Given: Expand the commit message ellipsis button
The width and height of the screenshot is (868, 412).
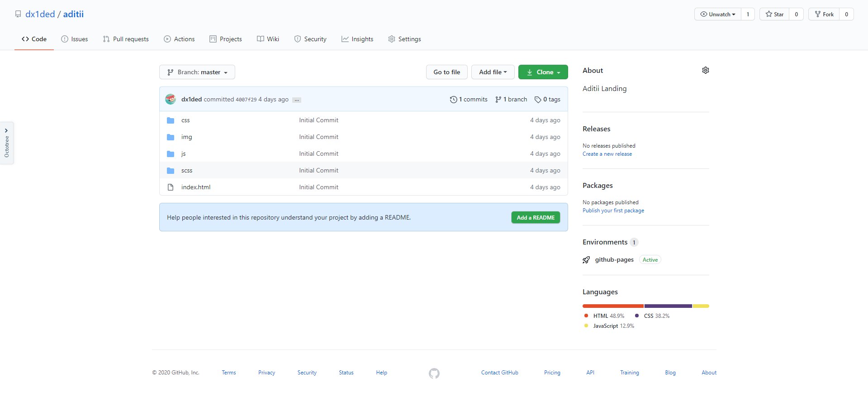Looking at the screenshot, I should click(297, 100).
